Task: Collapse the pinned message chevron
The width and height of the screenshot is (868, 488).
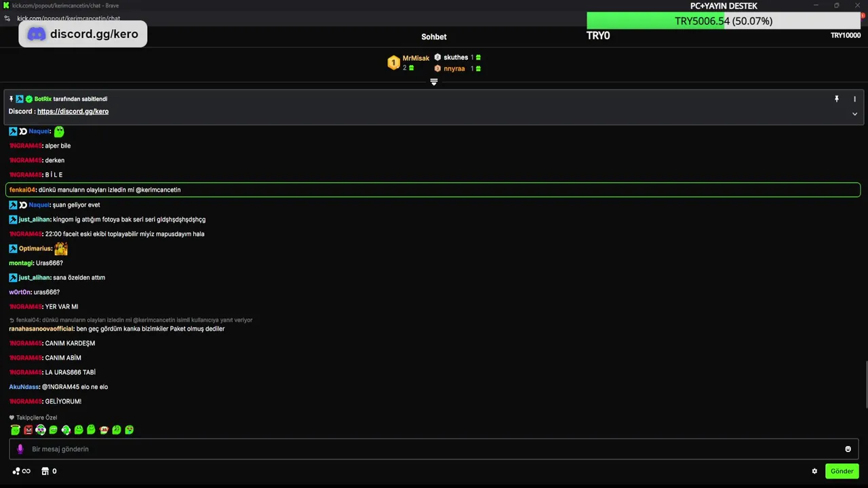Action: point(854,114)
